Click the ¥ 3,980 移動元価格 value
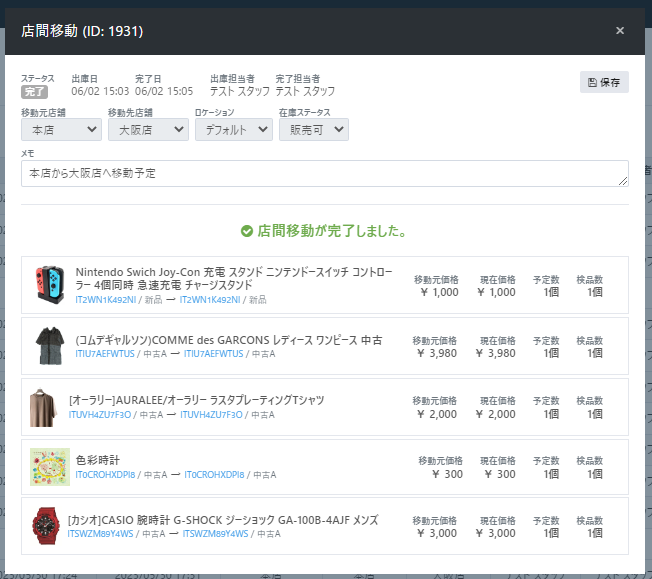This screenshot has height=579, width=652. click(x=437, y=353)
